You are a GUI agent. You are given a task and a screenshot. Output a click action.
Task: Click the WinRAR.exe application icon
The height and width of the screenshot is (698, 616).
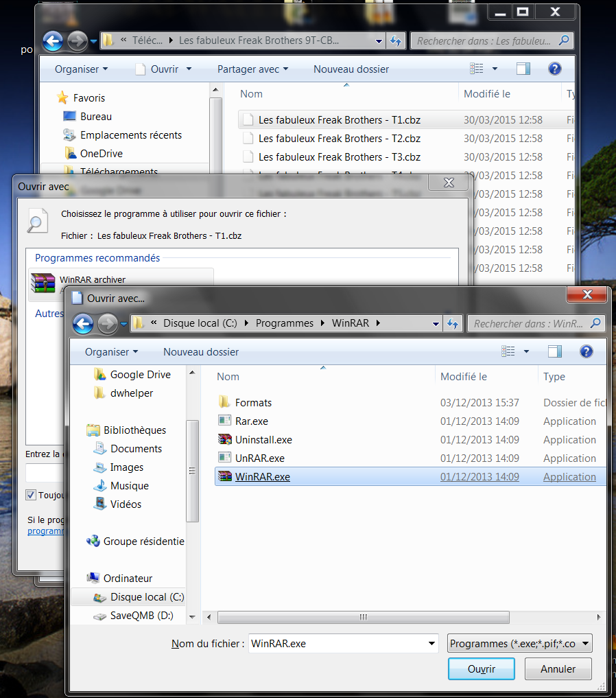point(224,476)
